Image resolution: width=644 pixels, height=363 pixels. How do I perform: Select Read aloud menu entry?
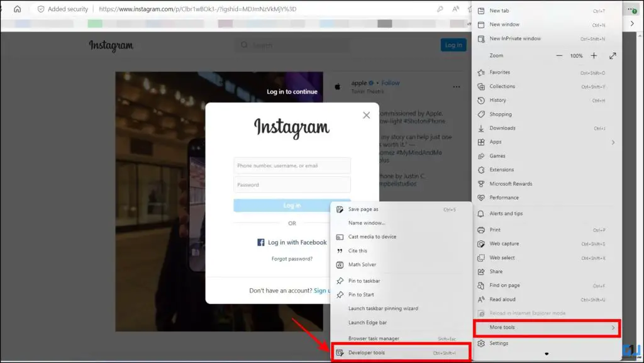pos(547,299)
